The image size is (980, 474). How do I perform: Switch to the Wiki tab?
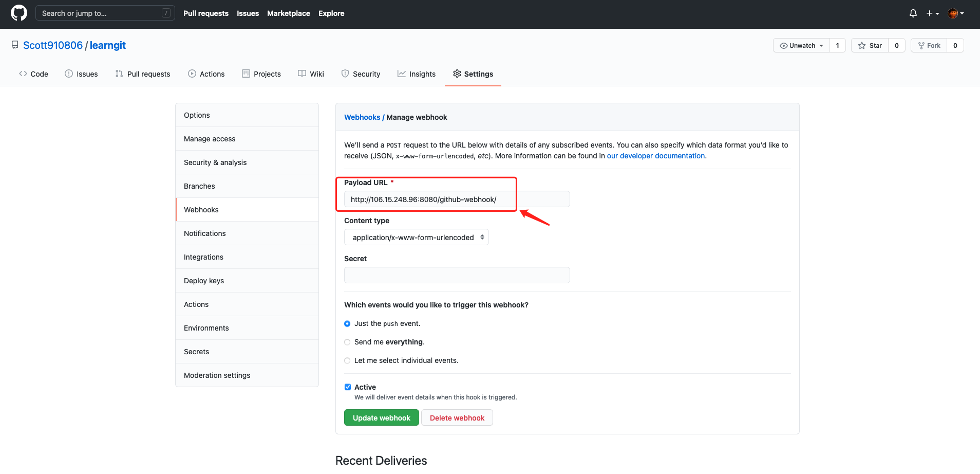click(311, 74)
